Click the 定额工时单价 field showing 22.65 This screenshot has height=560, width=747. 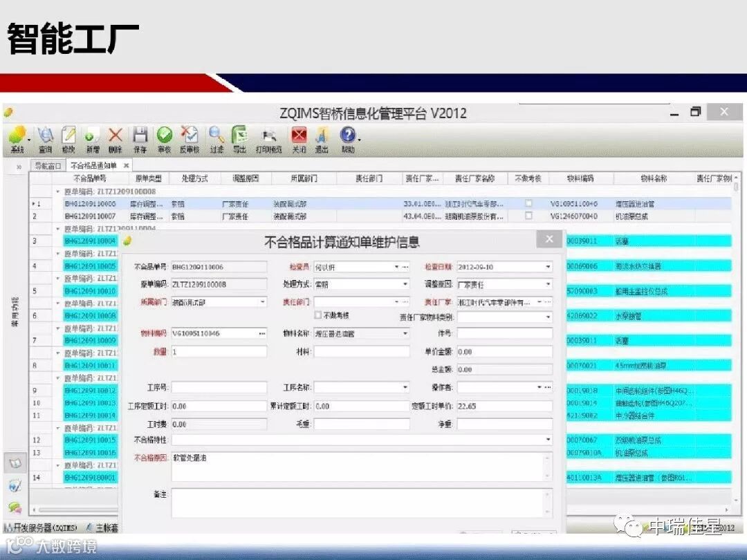[x=504, y=407]
